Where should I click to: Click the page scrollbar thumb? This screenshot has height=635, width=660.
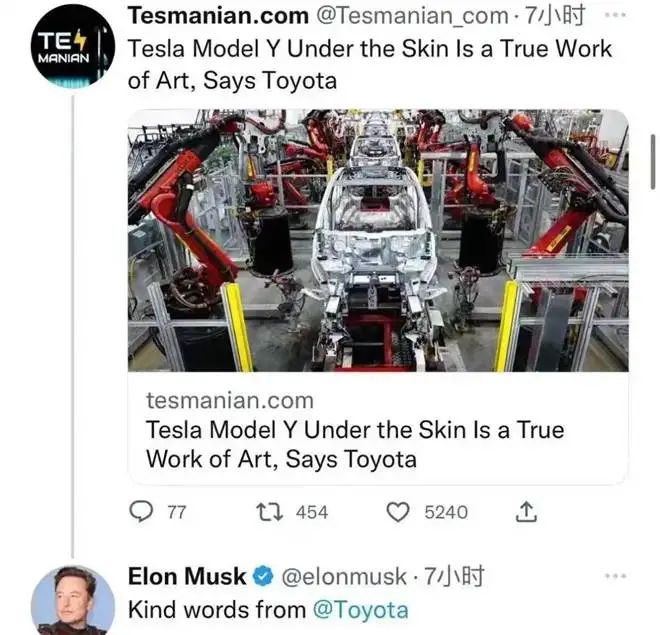[653, 162]
